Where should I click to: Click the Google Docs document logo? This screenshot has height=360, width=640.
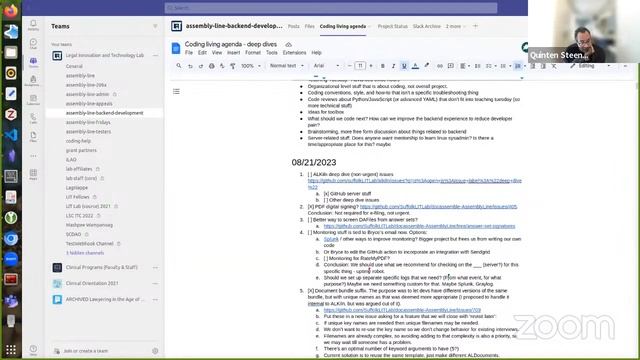[x=176, y=48]
